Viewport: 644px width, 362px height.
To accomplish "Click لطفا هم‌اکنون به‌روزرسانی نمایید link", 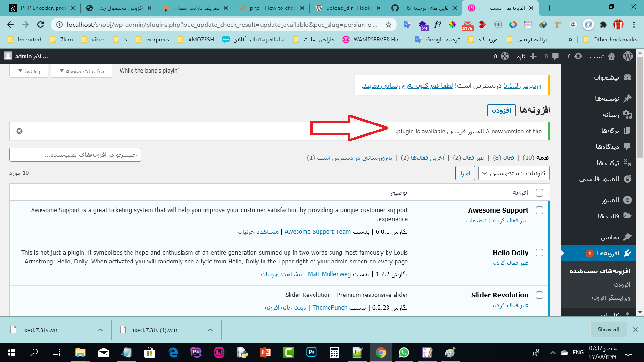I will (x=407, y=86).
